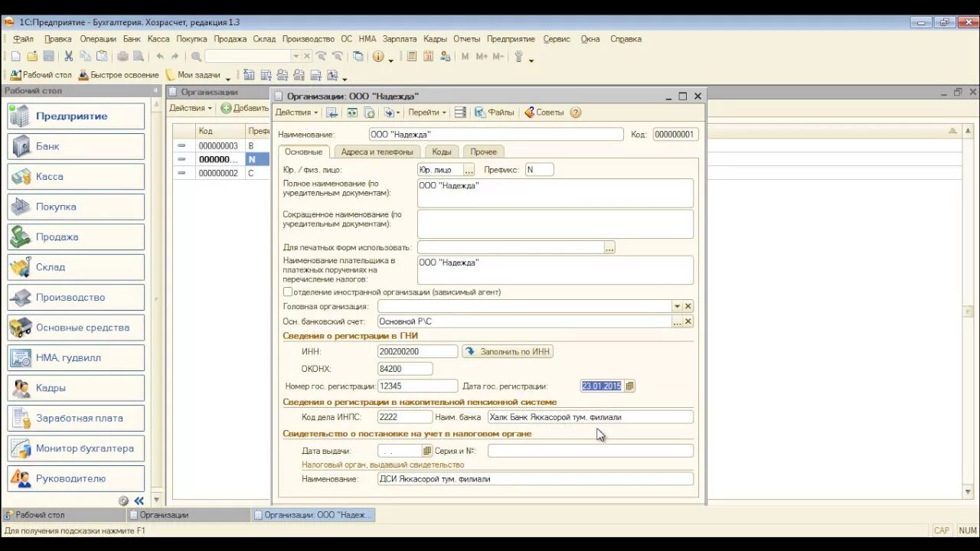980x551 pixels.
Task: Open the calendar picker for Дата выдачи
Action: (427, 452)
